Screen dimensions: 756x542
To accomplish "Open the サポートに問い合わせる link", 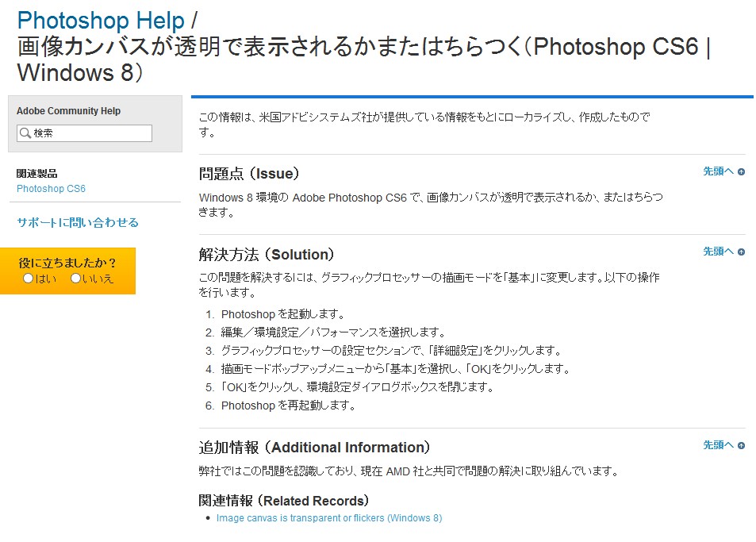I will (78, 222).
